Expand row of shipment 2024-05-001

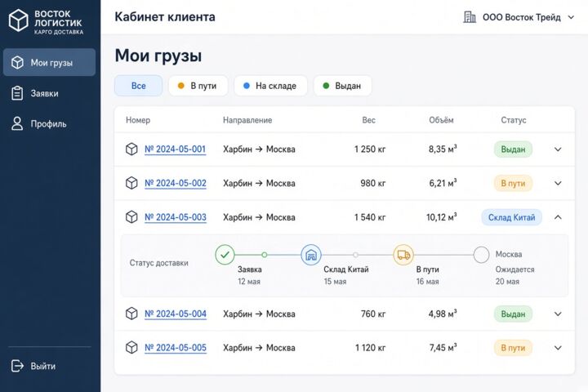point(558,149)
